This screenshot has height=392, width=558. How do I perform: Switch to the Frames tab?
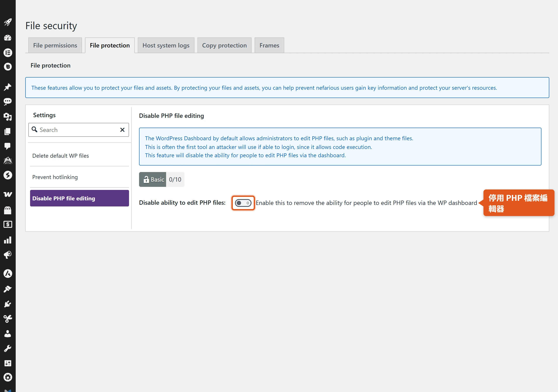269,45
